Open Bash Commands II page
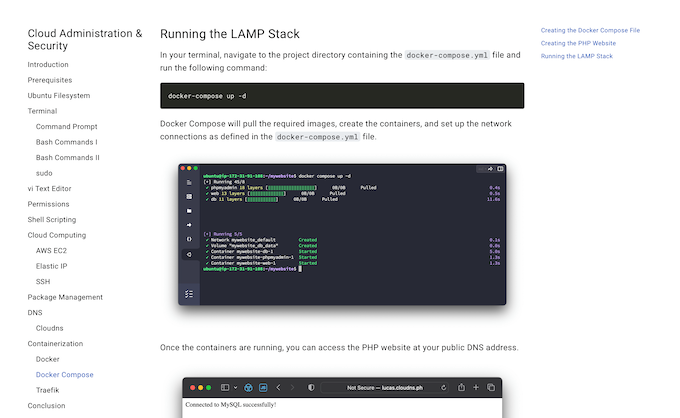This screenshot has height=418, width=680. point(68,158)
